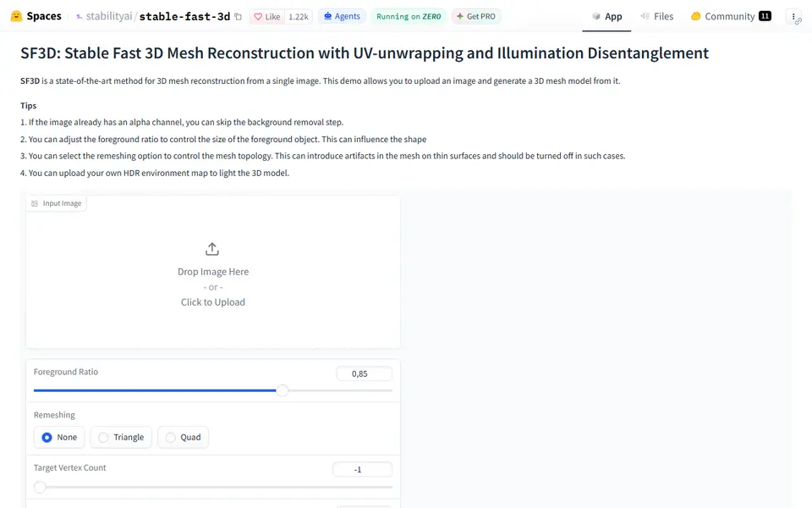The height and width of the screenshot is (508, 812).
Task: Switch to the App tab
Action: tap(606, 17)
